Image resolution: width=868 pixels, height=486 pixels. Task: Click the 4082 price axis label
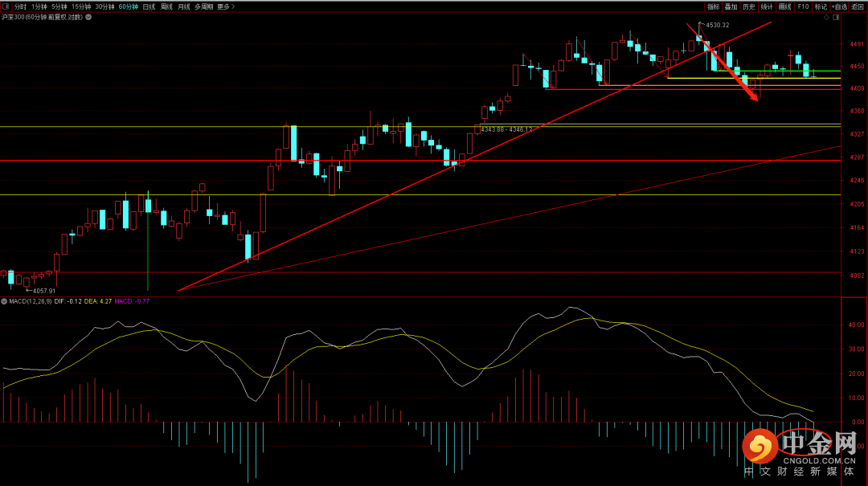(x=857, y=276)
